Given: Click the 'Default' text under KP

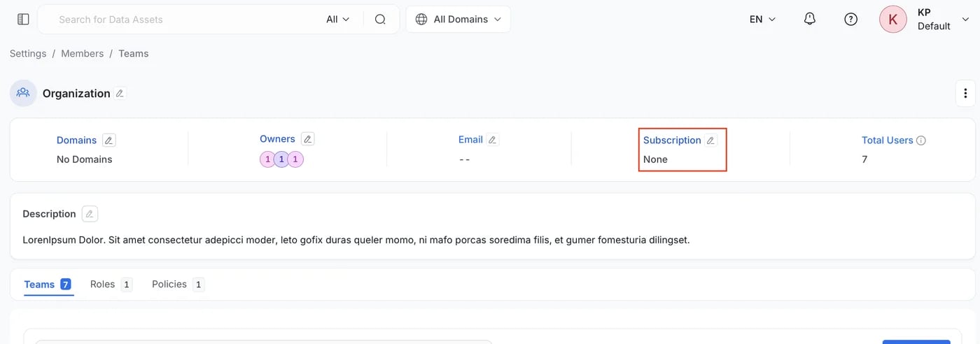Looking at the screenshot, I should (x=934, y=27).
